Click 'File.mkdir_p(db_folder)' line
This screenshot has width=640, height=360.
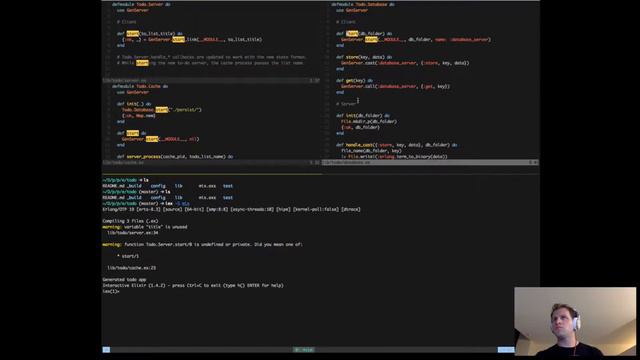click(x=369, y=121)
